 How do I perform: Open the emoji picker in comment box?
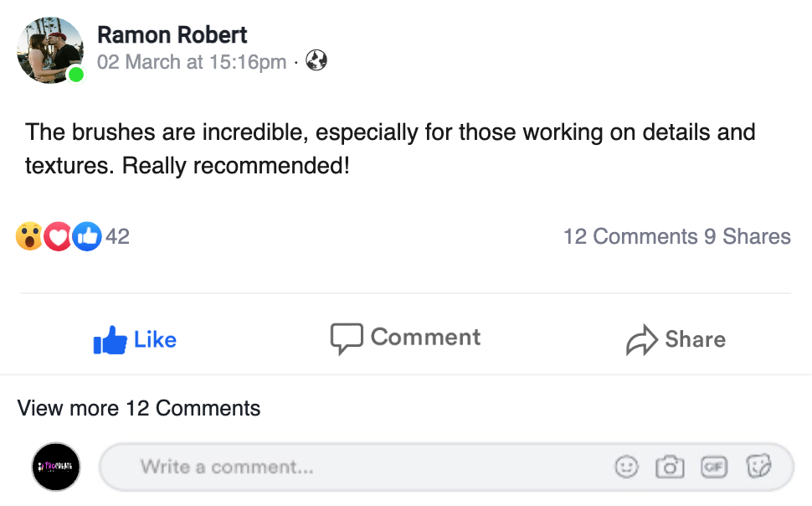[626, 467]
